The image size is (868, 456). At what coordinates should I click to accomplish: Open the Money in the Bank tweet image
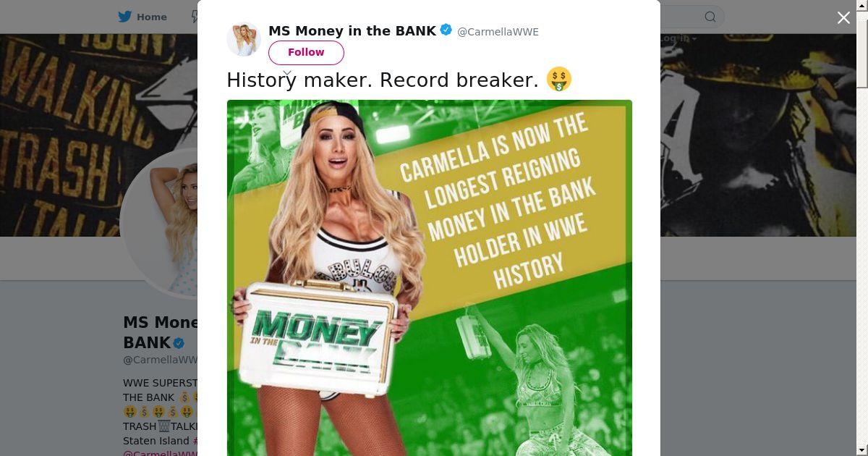coord(430,278)
